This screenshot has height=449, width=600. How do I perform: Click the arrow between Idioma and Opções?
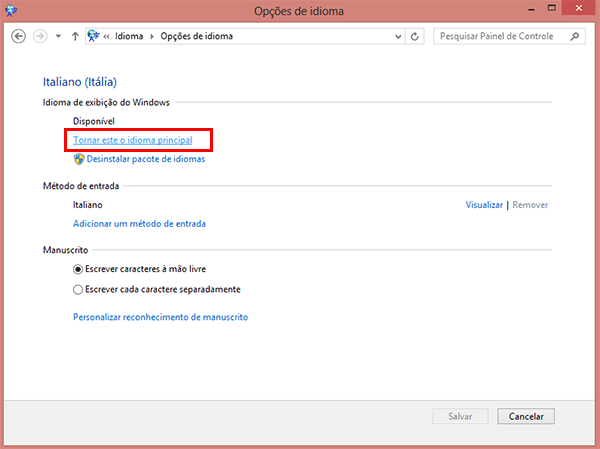(x=152, y=36)
